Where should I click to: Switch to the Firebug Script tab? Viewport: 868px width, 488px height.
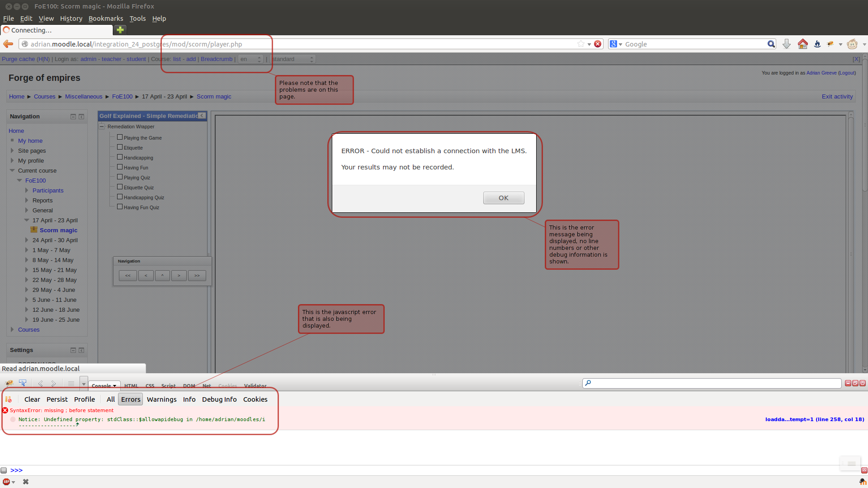[168, 386]
